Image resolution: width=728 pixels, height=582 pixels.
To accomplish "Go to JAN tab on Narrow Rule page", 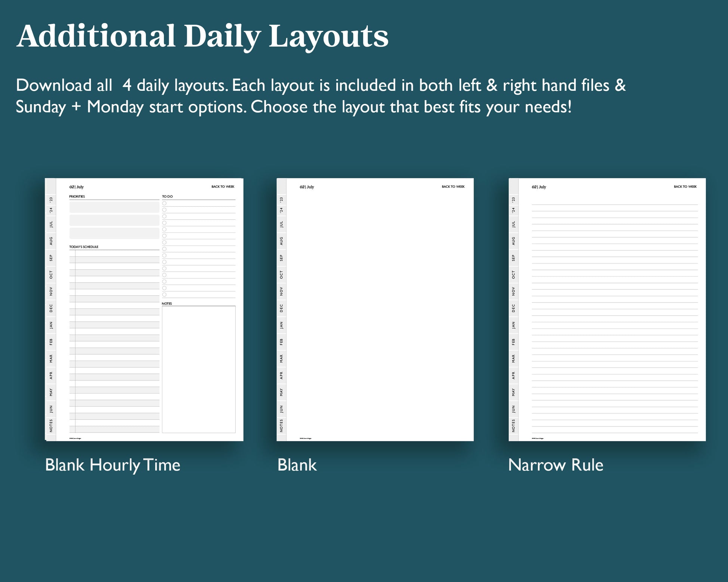I will (x=514, y=325).
